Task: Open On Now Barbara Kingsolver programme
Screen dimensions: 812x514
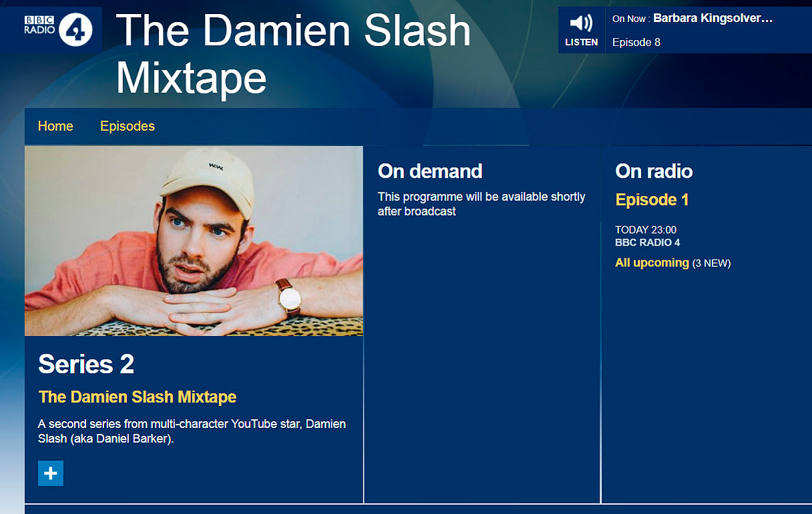Action: tap(713, 19)
